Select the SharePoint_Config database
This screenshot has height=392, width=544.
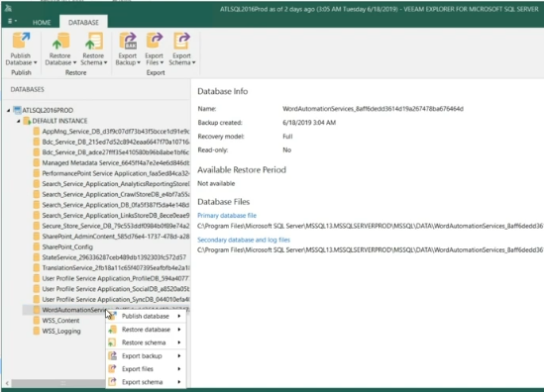click(x=67, y=246)
